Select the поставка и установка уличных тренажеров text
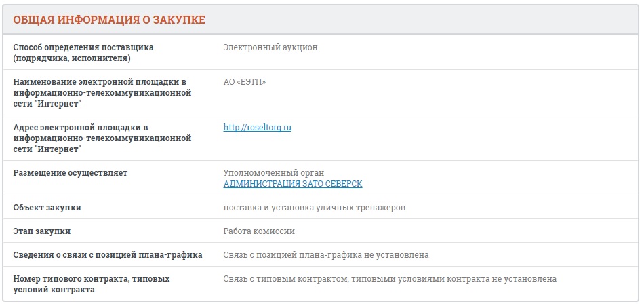 point(314,208)
